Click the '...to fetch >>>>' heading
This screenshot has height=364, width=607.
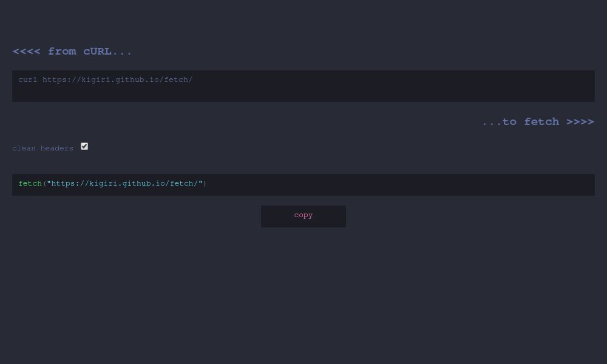coord(538,122)
